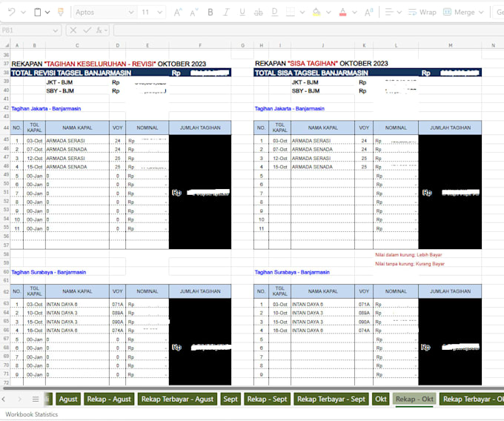
Task: Open the all sheets list icon
Action: tap(36, 400)
